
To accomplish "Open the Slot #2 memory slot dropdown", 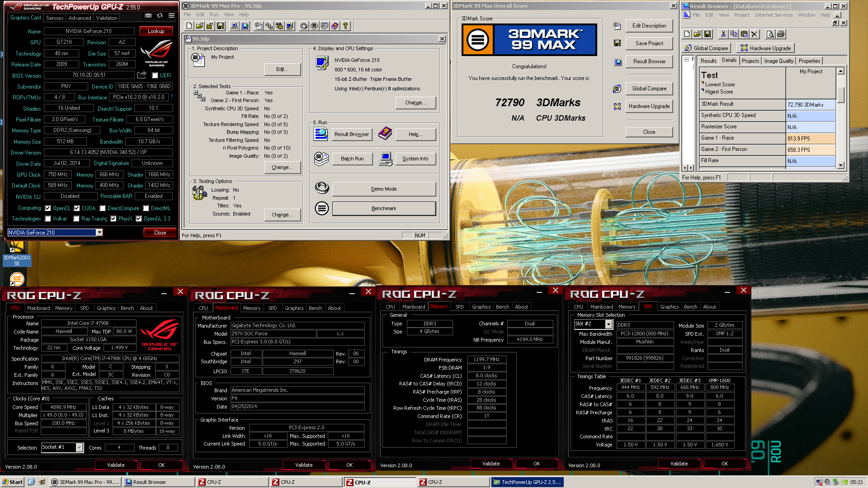I will pyautogui.click(x=609, y=324).
